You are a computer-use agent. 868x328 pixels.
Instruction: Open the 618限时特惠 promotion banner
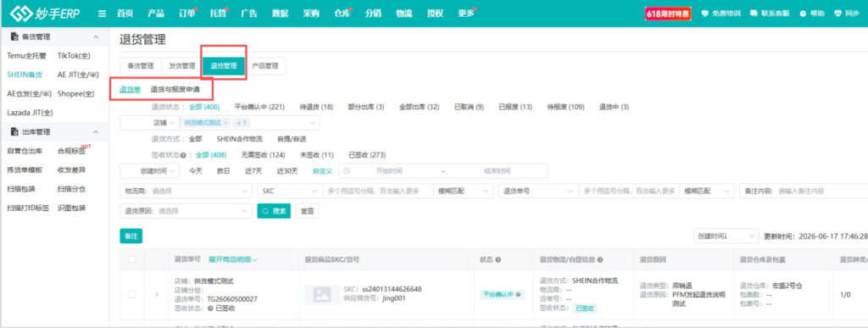click(x=668, y=14)
